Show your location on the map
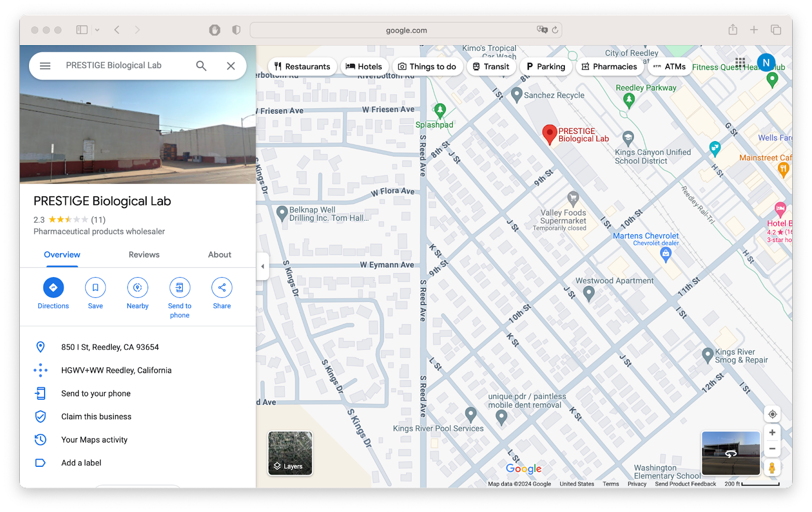This screenshot has height=512, width=812. click(772, 414)
